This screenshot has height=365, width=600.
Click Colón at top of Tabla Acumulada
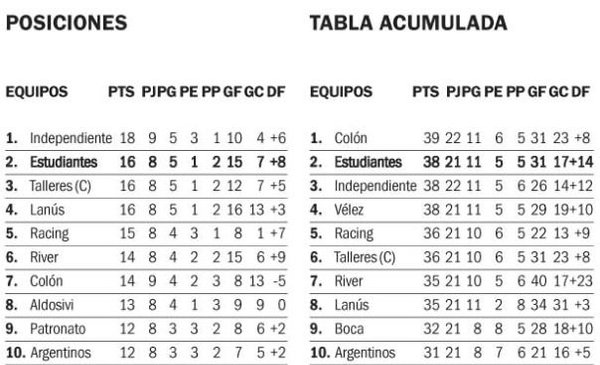coord(351,138)
